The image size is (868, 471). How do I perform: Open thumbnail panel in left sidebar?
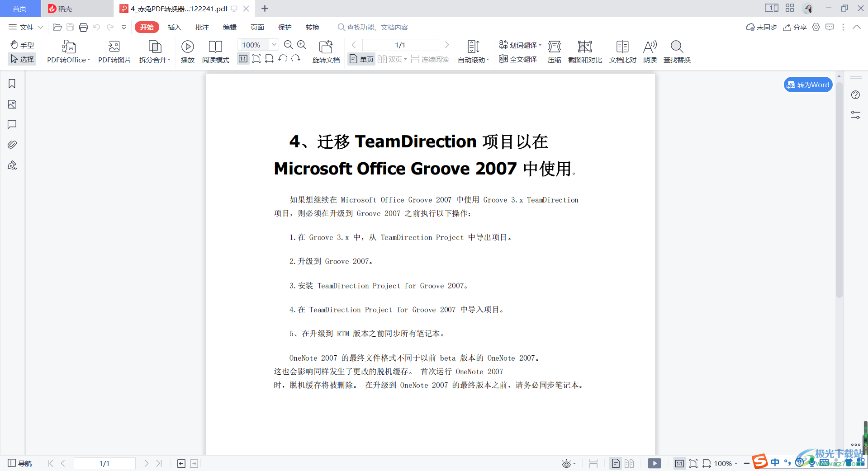pos(12,104)
